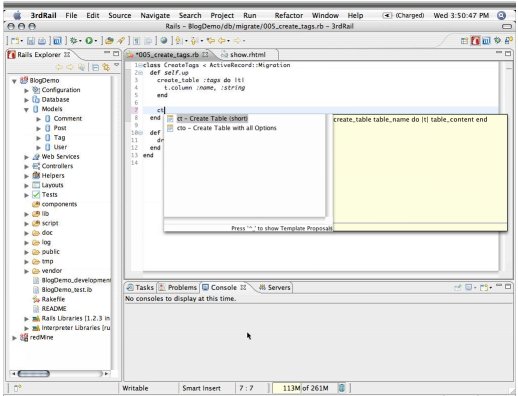Click the Back navigation arrow in main toolbar
The width and height of the screenshot is (518, 396).
tap(222, 41)
